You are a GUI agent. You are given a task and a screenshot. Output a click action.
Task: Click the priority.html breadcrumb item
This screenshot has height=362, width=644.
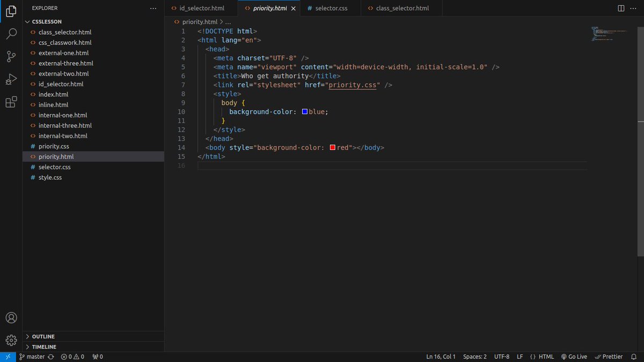pyautogui.click(x=196, y=22)
